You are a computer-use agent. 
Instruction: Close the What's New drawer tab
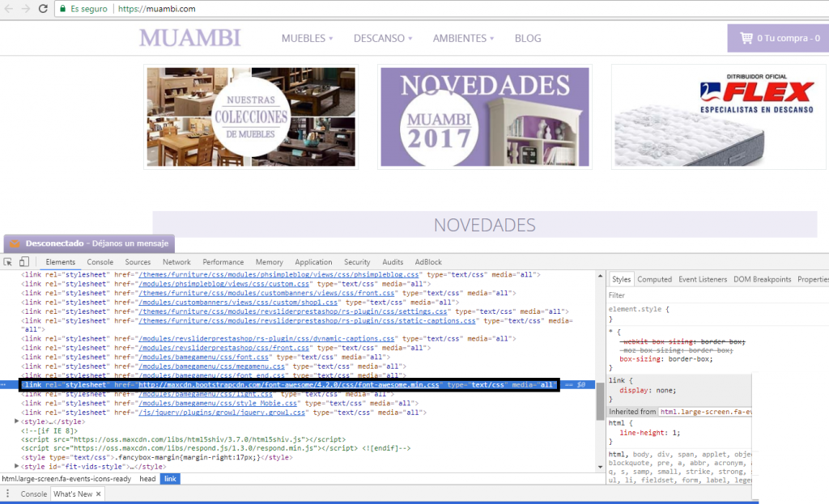[x=99, y=493]
